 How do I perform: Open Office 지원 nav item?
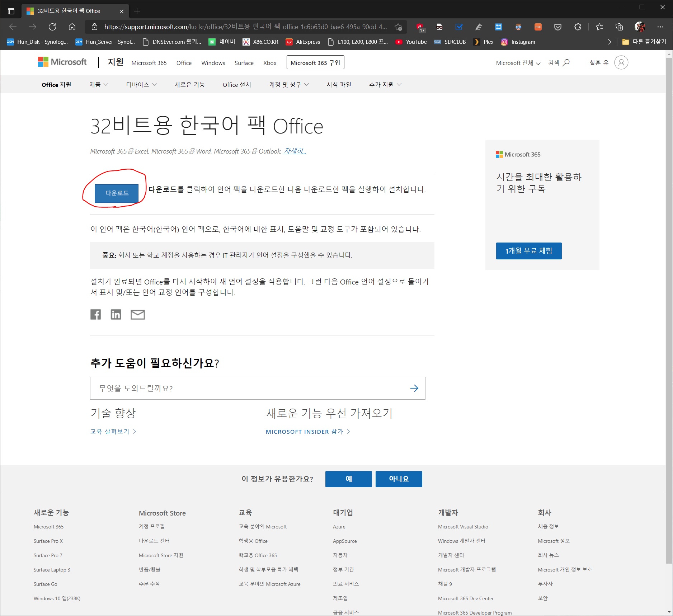(56, 85)
